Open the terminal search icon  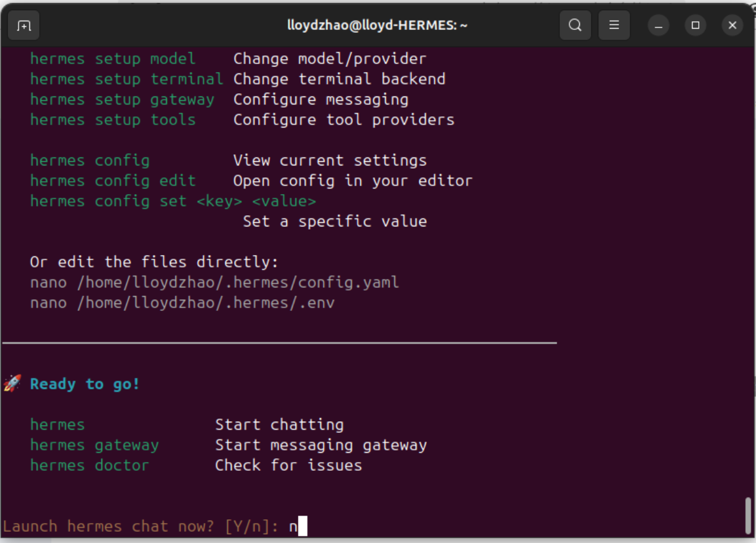pyautogui.click(x=575, y=26)
